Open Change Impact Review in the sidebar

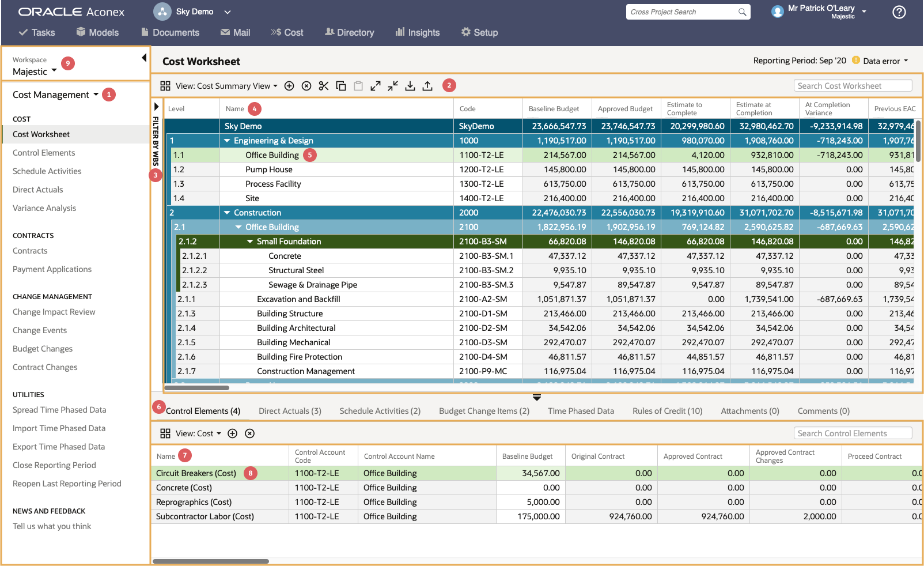tap(54, 312)
